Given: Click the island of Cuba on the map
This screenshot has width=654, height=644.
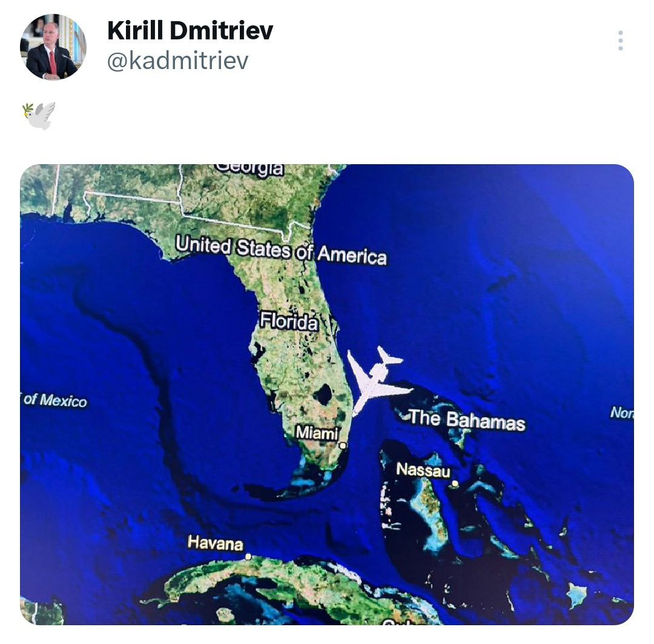Looking at the screenshot, I should coord(292,591).
